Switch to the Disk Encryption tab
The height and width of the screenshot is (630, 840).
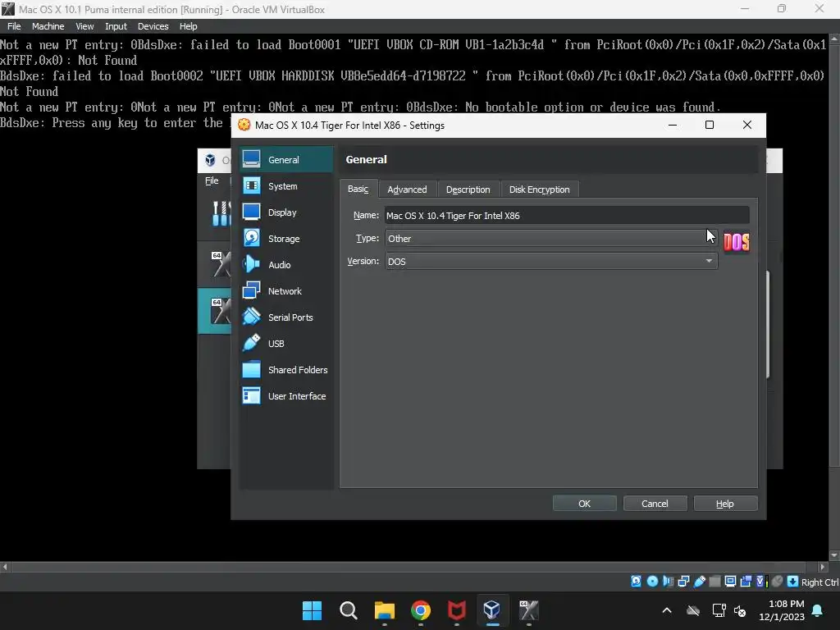540,189
